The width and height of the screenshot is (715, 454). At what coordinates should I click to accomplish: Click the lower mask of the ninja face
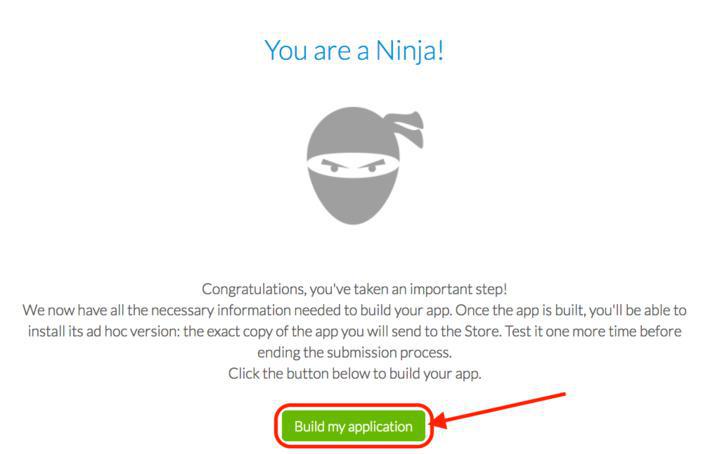click(x=352, y=198)
